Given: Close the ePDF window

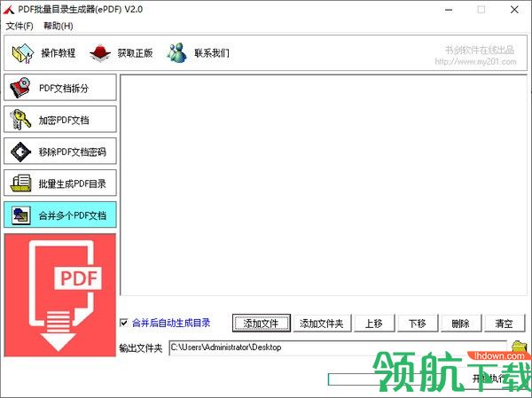Looking at the screenshot, I should tap(514, 10).
